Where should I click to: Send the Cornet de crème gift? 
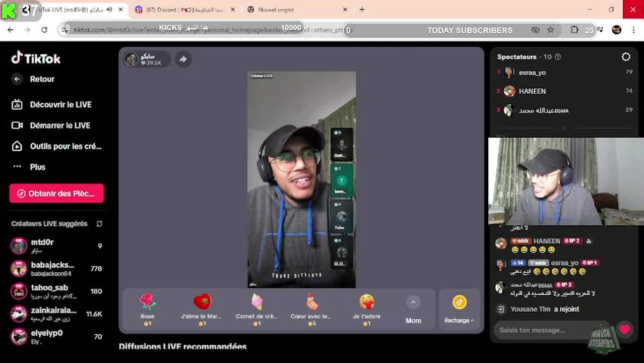(x=256, y=309)
